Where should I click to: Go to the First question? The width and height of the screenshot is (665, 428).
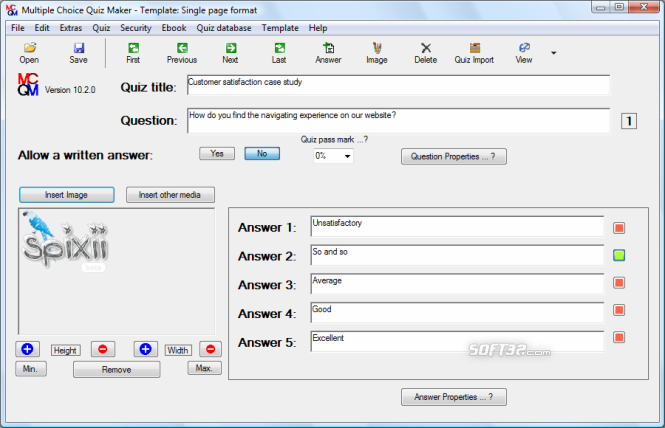coord(133,53)
